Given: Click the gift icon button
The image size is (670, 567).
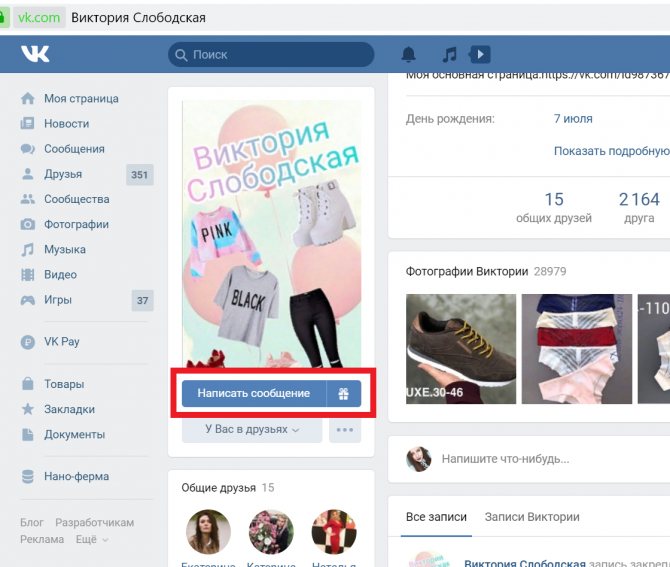Looking at the screenshot, I should point(343,393).
